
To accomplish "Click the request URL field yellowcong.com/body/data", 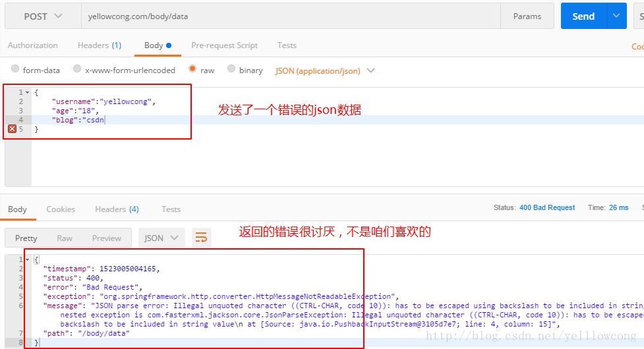I will 291,16.
